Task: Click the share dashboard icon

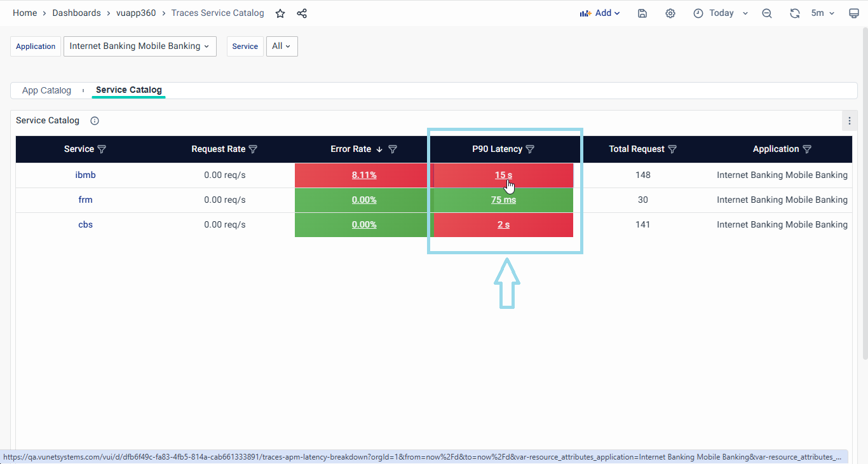Action: click(x=302, y=13)
